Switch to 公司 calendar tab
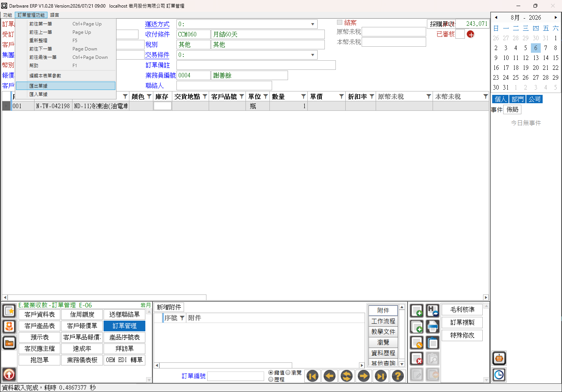Viewport: 562px width, 392px height. [x=535, y=99]
